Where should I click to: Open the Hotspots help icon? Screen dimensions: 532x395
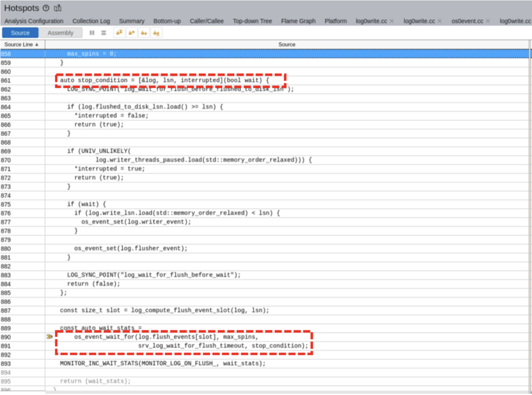(x=46, y=8)
